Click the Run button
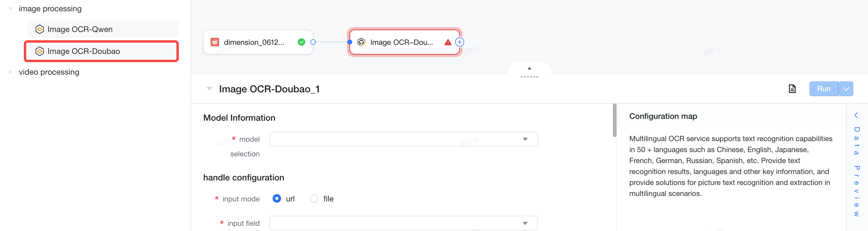Screen dimensions: 868x231 (x=823, y=89)
